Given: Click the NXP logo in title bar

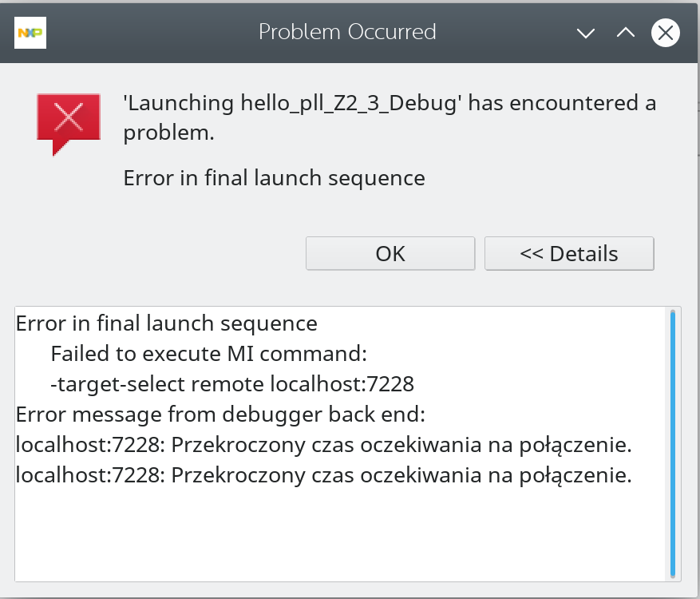Looking at the screenshot, I should (30, 33).
